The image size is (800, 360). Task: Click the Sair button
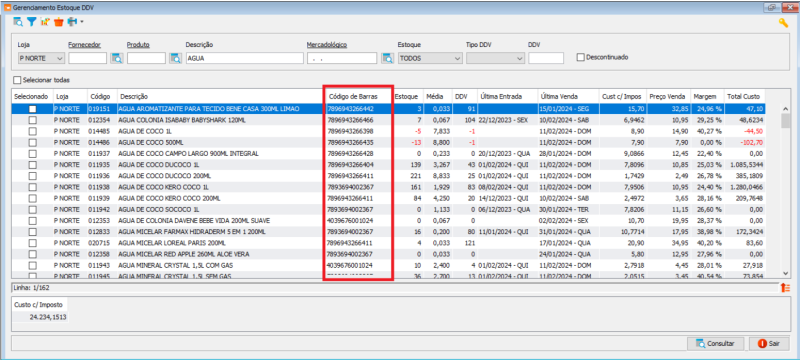(x=769, y=344)
